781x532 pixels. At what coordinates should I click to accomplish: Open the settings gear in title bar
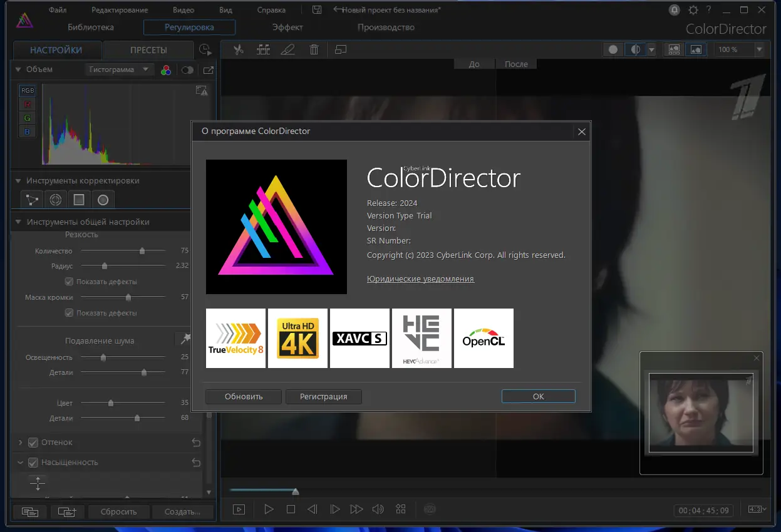click(693, 9)
